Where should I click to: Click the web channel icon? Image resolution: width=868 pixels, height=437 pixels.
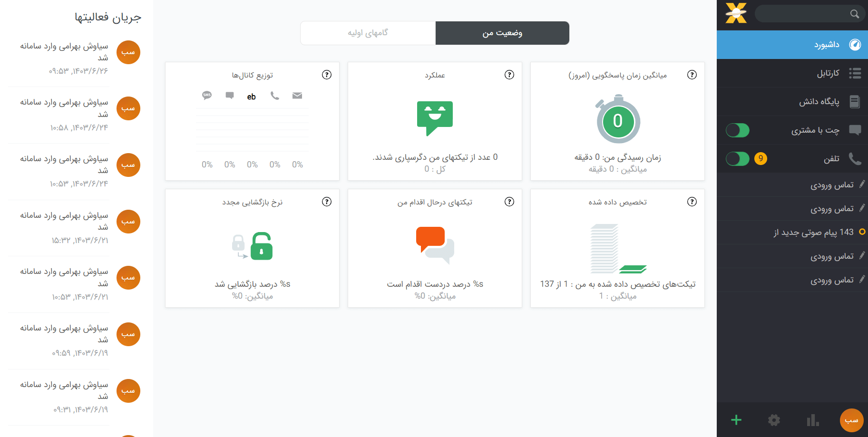tap(252, 97)
